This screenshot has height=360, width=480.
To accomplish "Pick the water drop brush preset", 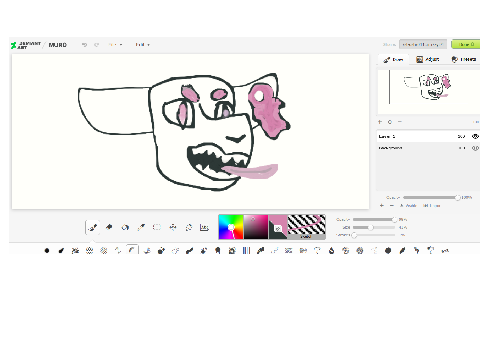I will tap(331, 250).
